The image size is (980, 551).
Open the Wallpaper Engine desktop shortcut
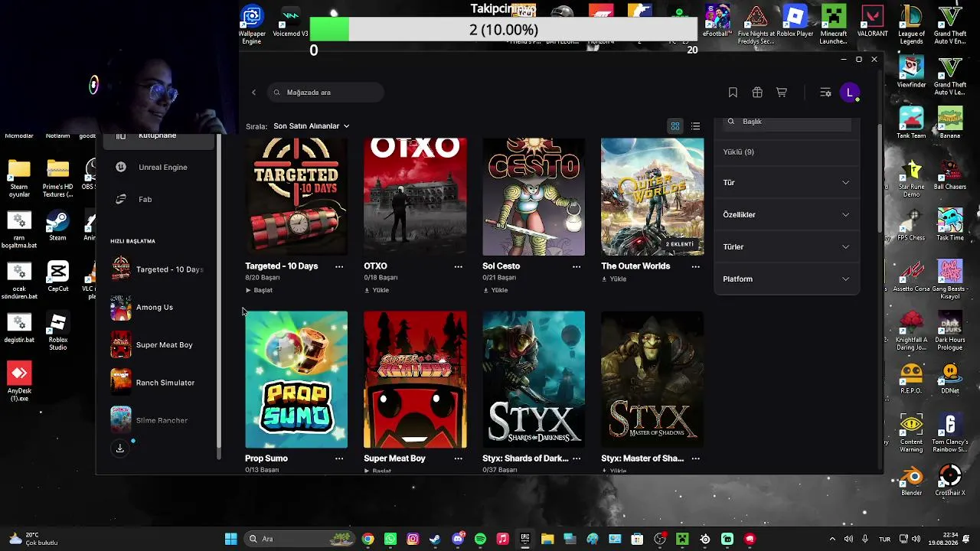click(x=252, y=25)
